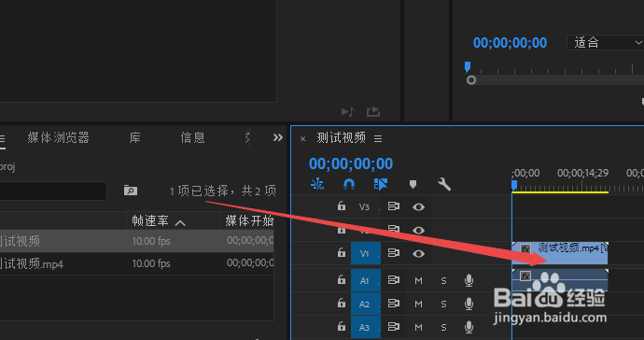Viewport: 644px width, 340px height.
Task: Select 测试视频 sequence tab in timeline
Action: coord(341,137)
